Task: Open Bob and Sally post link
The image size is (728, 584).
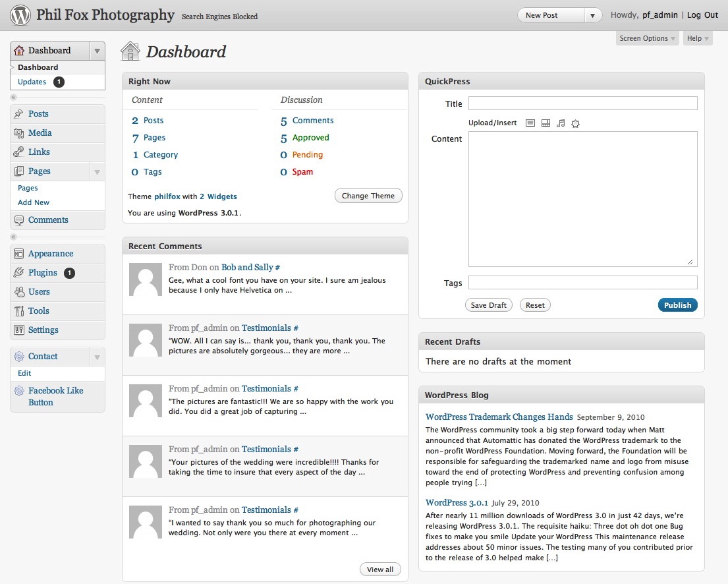Action: pyautogui.click(x=247, y=267)
